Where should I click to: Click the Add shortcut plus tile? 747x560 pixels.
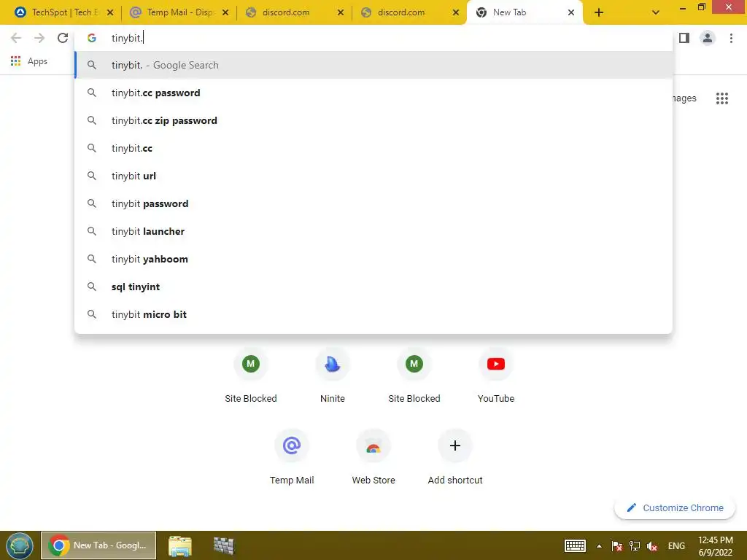point(455,457)
